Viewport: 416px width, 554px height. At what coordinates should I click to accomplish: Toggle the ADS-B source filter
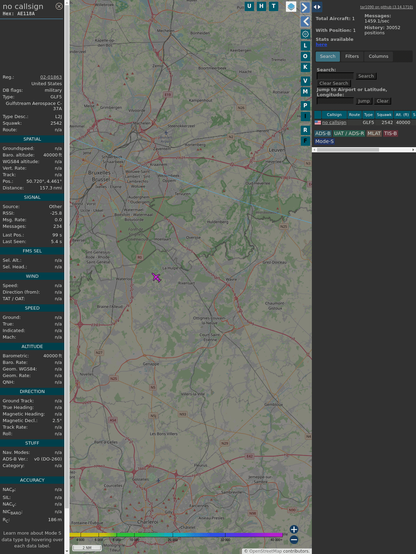coord(323,133)
